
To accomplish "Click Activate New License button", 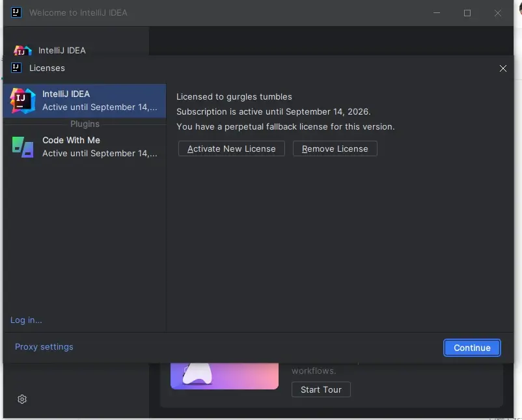I will click(x=231, y=148).
